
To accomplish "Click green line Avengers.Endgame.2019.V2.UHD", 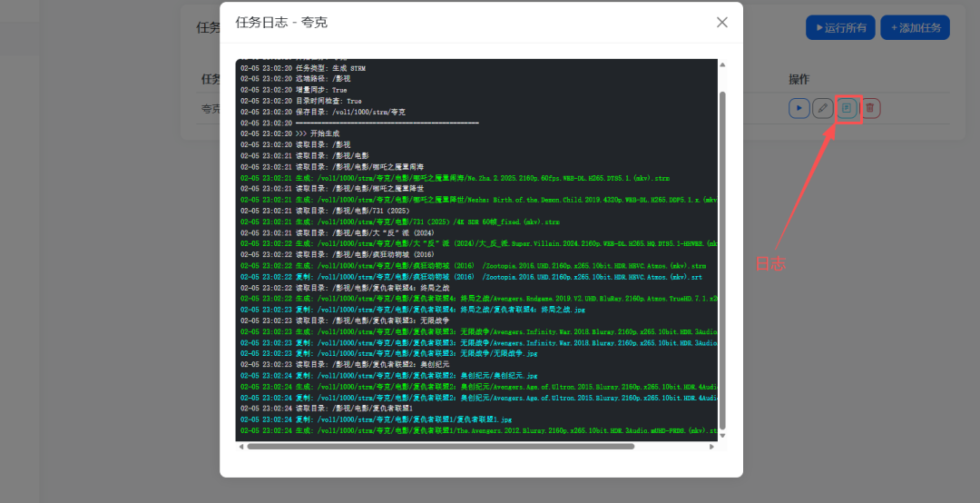I will click(x=479, y=299).
